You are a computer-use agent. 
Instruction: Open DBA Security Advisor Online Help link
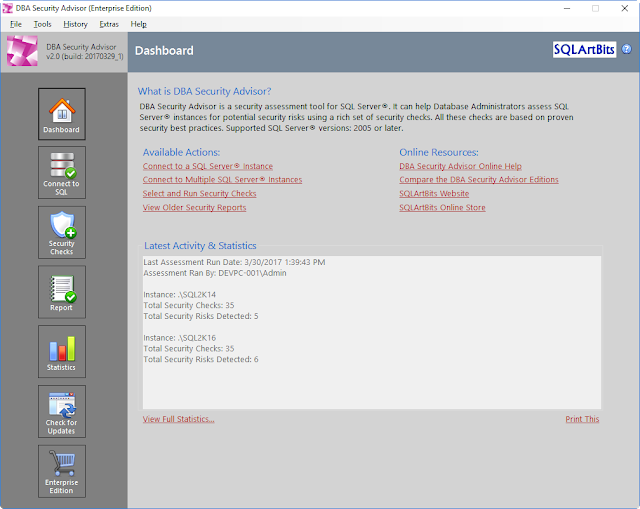460,166
